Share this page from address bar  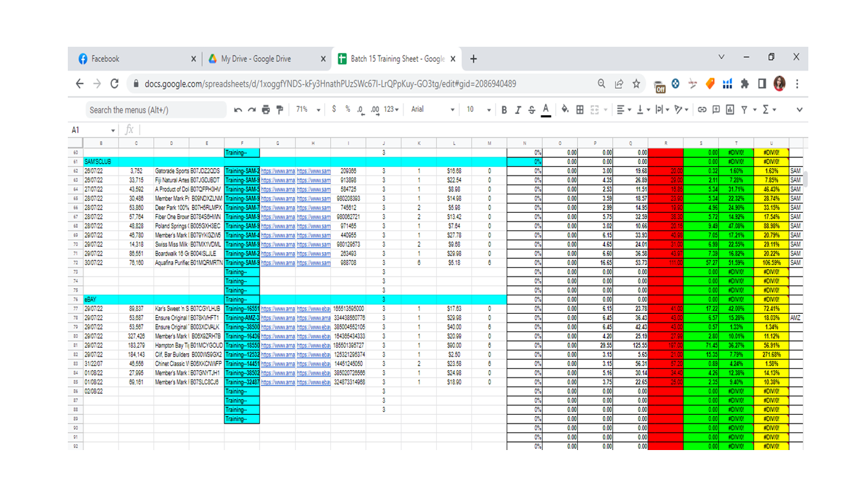point(619,84)
